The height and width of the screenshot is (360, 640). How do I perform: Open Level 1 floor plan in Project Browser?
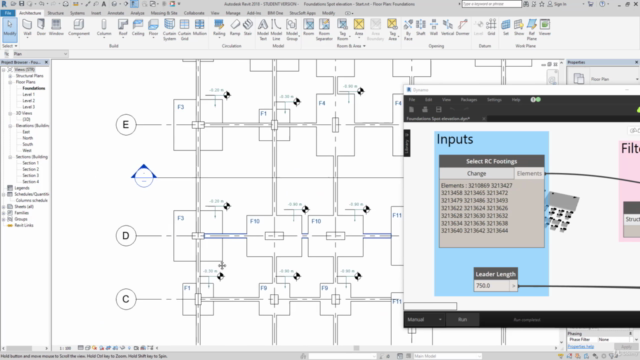click(x=29, y=94)
